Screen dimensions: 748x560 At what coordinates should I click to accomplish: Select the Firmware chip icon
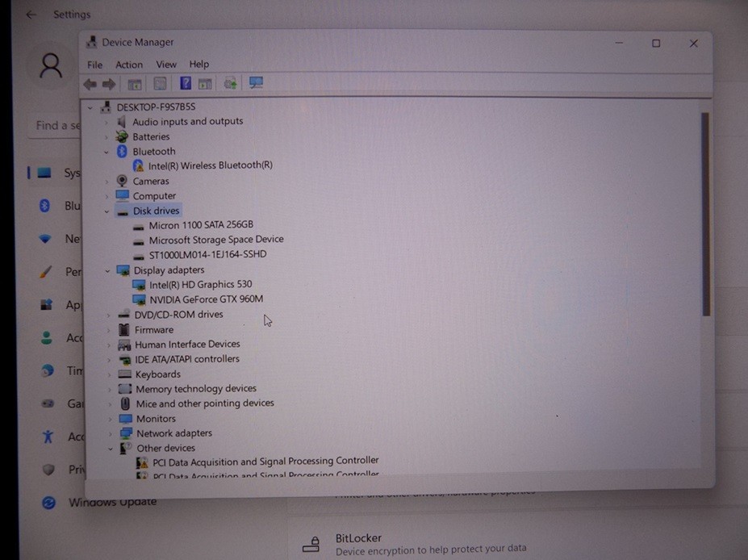tap(124, 329)
